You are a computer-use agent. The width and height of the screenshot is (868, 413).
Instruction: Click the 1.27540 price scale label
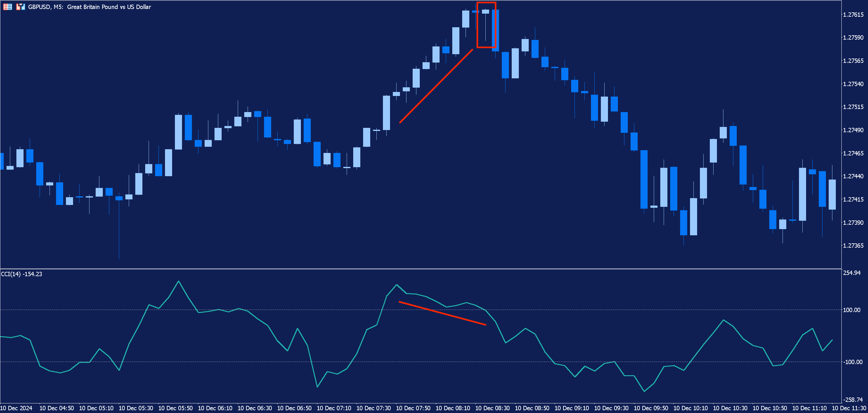[x=853, y=84]
